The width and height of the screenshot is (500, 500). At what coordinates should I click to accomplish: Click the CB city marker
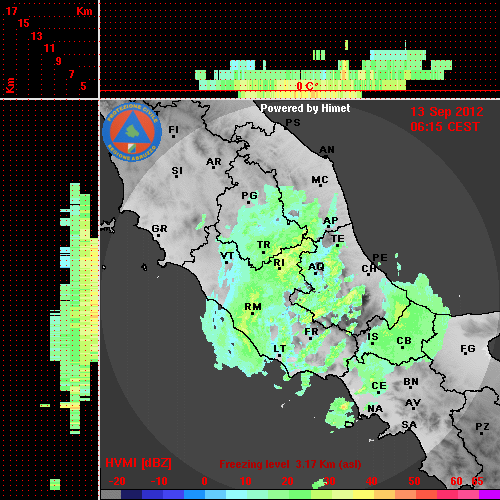403,348
